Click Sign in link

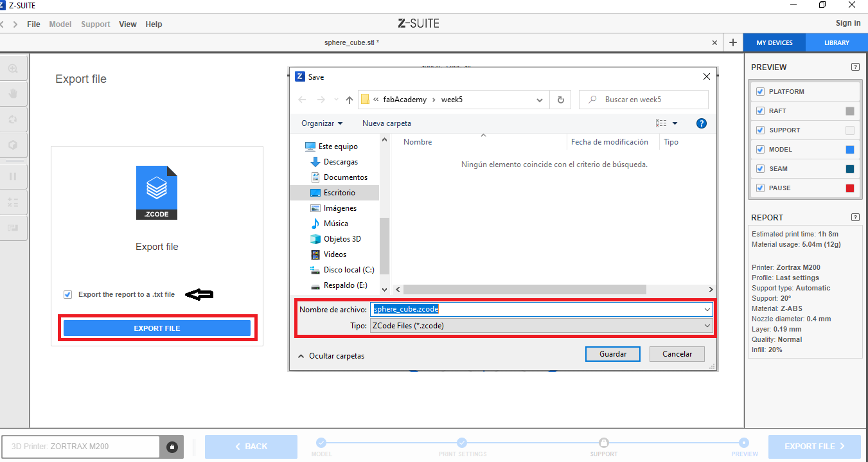848,23
